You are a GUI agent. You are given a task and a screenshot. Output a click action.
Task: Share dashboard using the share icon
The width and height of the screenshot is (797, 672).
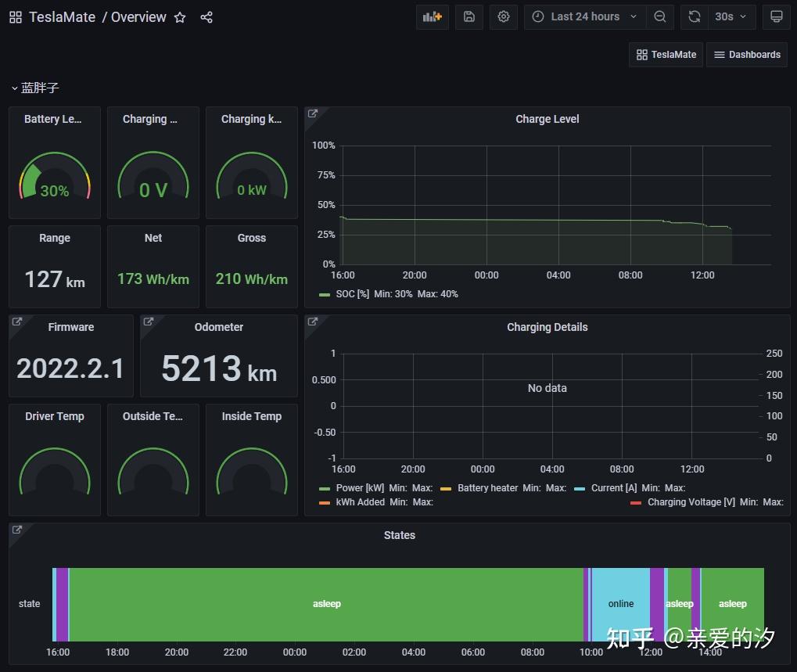[x=206, y=17]
